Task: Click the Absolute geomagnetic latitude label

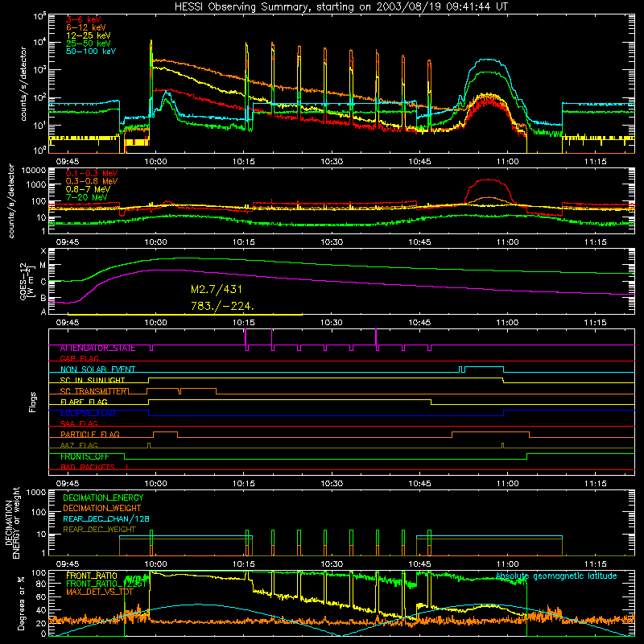Action: pyautogui.click(x=556, y=576)
